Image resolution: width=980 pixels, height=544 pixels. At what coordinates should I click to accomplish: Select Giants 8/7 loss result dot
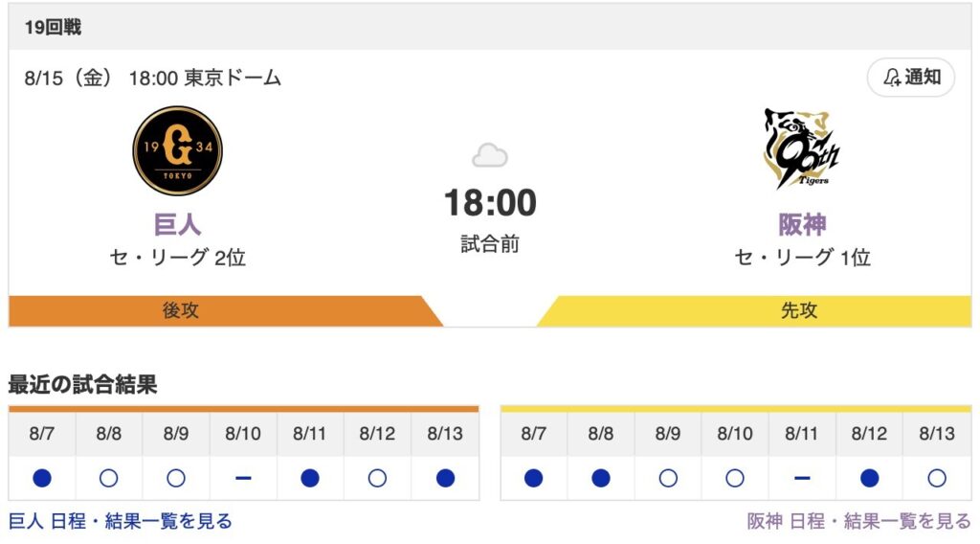pos(42,478)
